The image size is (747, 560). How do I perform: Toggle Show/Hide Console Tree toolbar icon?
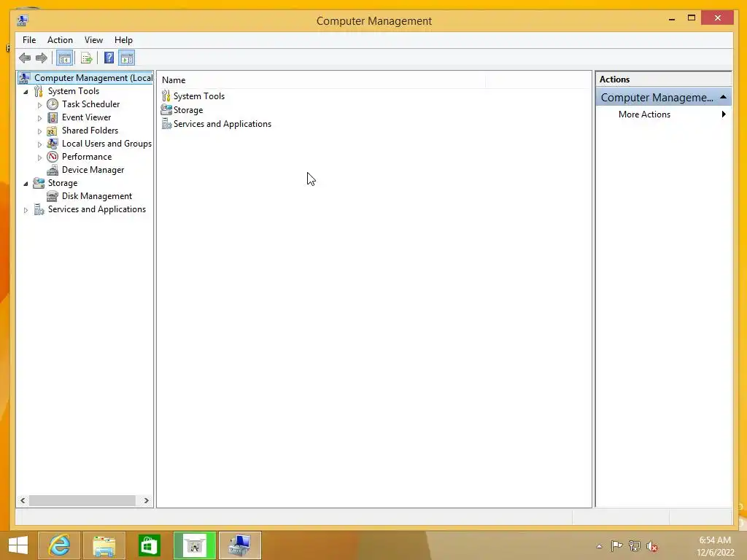[x=64, y=58]
